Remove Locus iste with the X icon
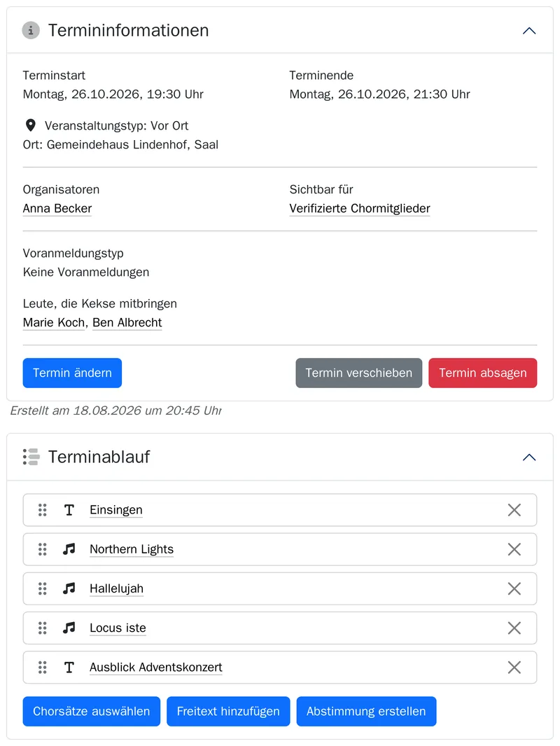Screen dimensions: 560x746 pyautogui.click(x=514, y=628)
